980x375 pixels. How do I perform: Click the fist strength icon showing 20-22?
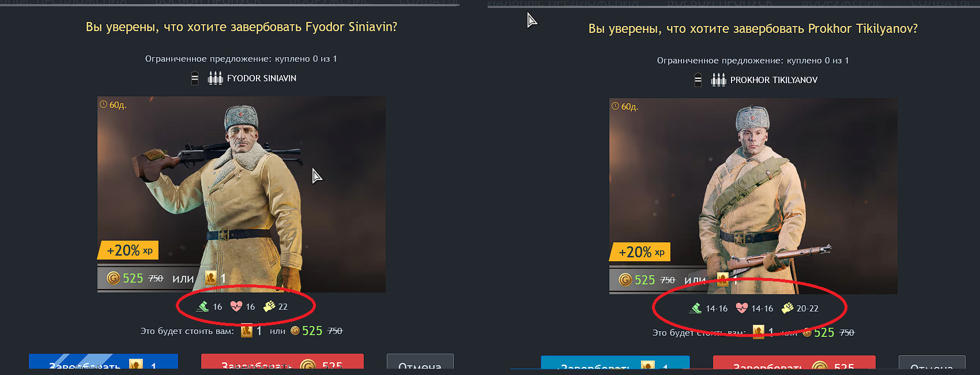[787, 308]
